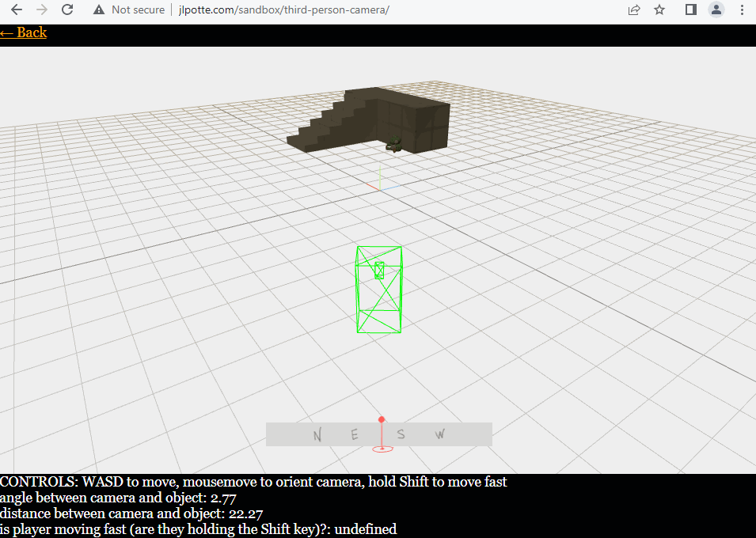Viewport: 756px width, 538px height.
Task: Click the S marker on compass
Action: click(401, 434)
